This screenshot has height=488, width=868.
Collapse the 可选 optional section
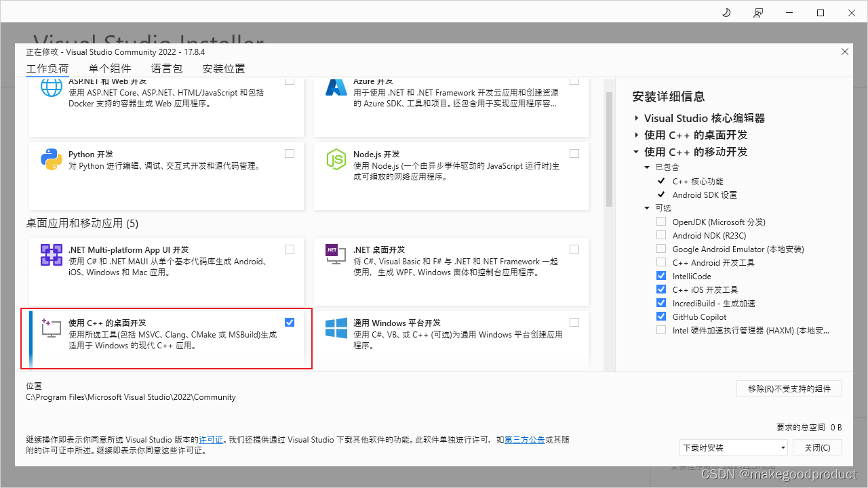pyautogui.click(x=648, y=208)
